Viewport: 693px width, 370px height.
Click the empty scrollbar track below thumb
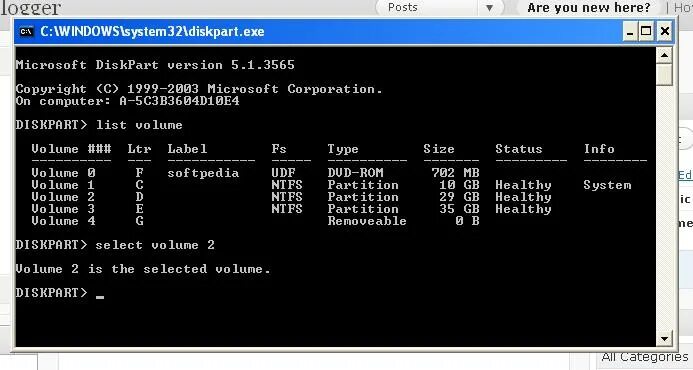point(664,208)
